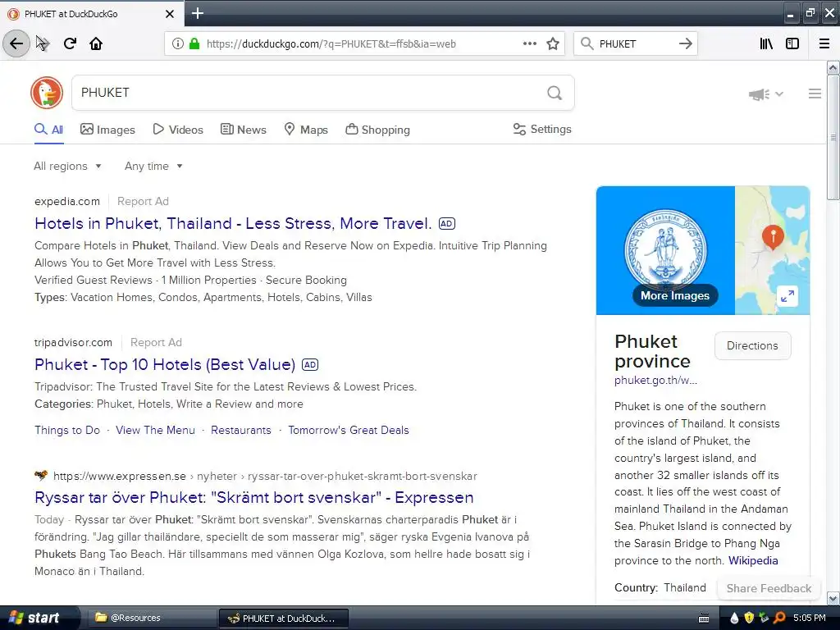Open the Expressen Ryssar tar över Phuket article

click(x=254, y=497)
